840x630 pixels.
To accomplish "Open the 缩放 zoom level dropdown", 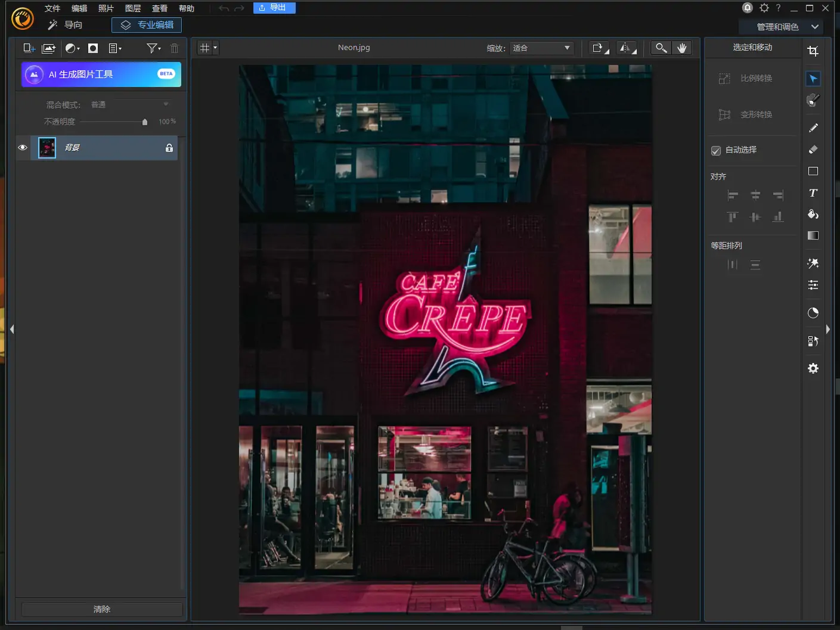I will tap(541, 48).
